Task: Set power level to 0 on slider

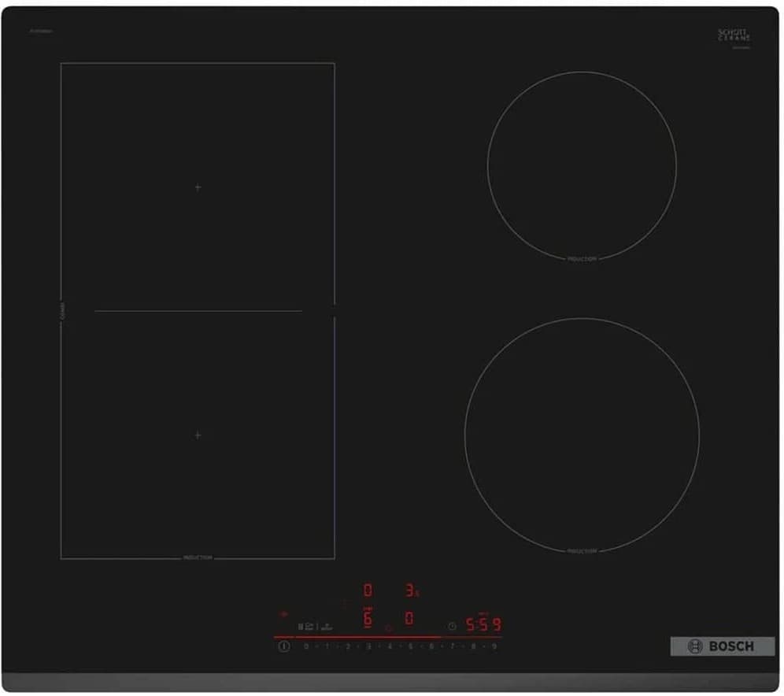Action: (x=306, y=646)
